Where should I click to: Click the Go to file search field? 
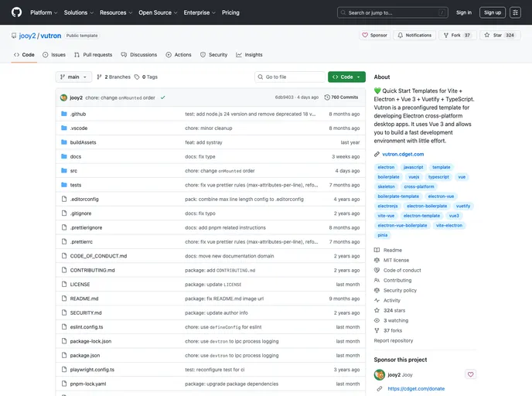tap(292, 77)
